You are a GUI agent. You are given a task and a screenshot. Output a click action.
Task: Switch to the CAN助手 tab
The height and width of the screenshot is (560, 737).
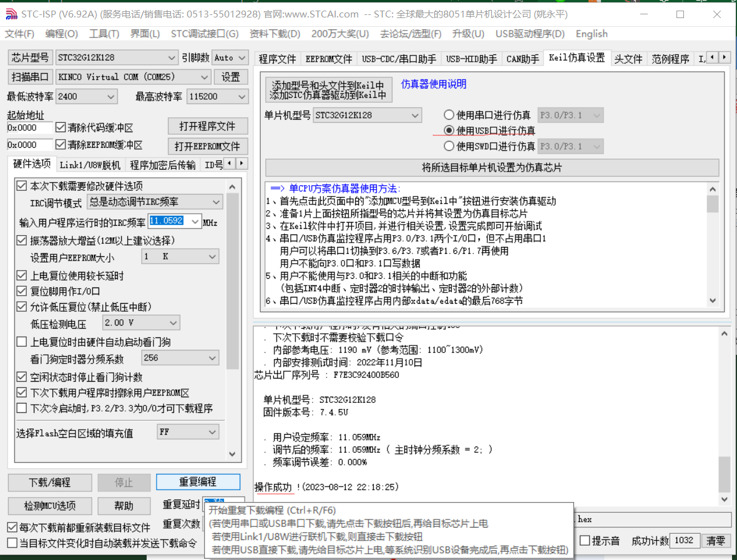tap(523, 59)
